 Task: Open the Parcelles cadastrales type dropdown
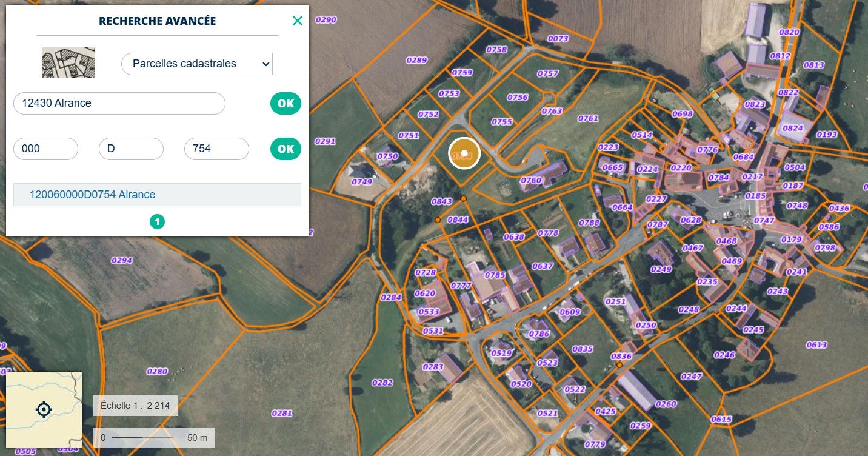coord(196,64)
